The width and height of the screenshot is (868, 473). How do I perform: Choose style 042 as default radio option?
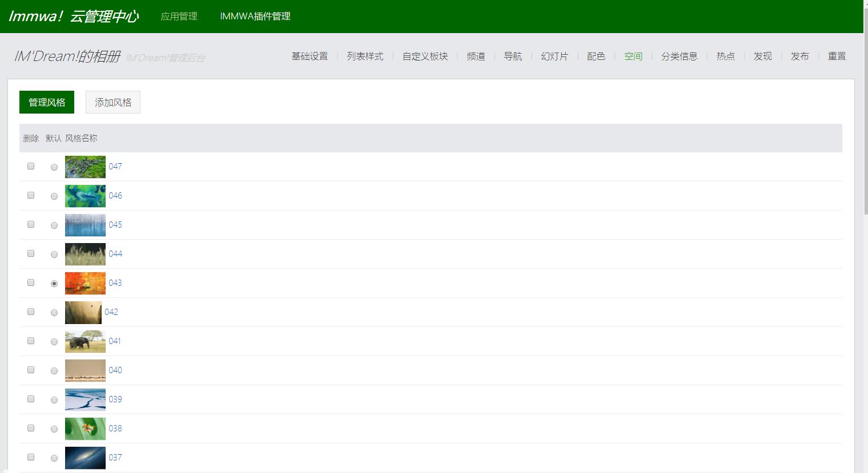click(54, 313)
